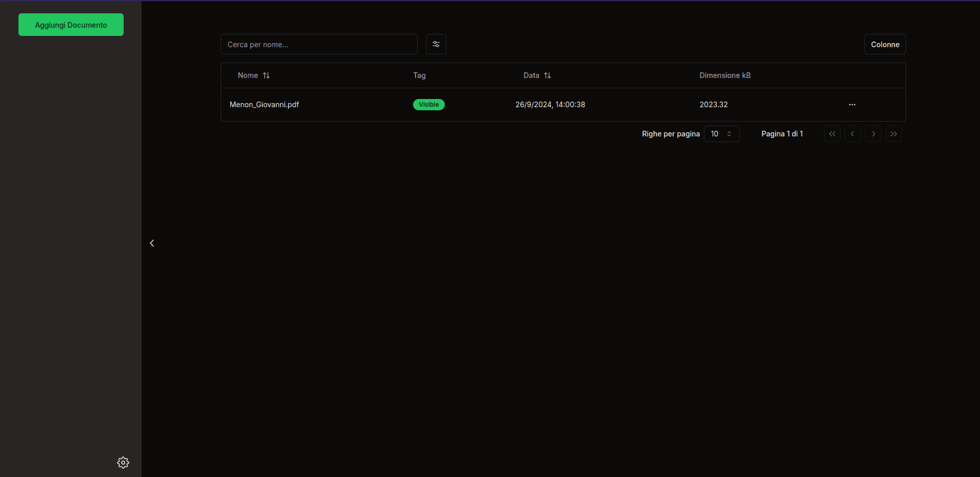
Task: Click the 2023.32 size value
Action: (x=714, y=105)
